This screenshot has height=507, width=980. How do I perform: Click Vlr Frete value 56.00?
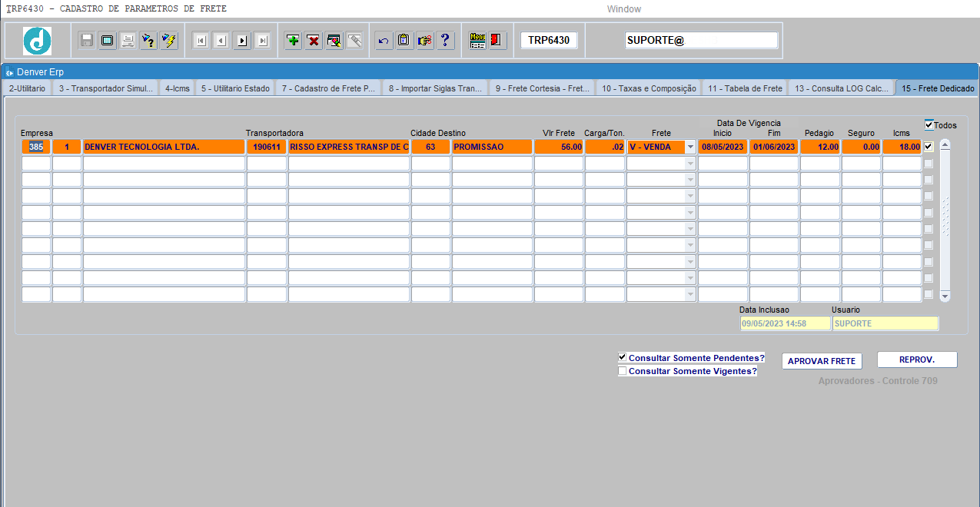click(x=559, y=147)
